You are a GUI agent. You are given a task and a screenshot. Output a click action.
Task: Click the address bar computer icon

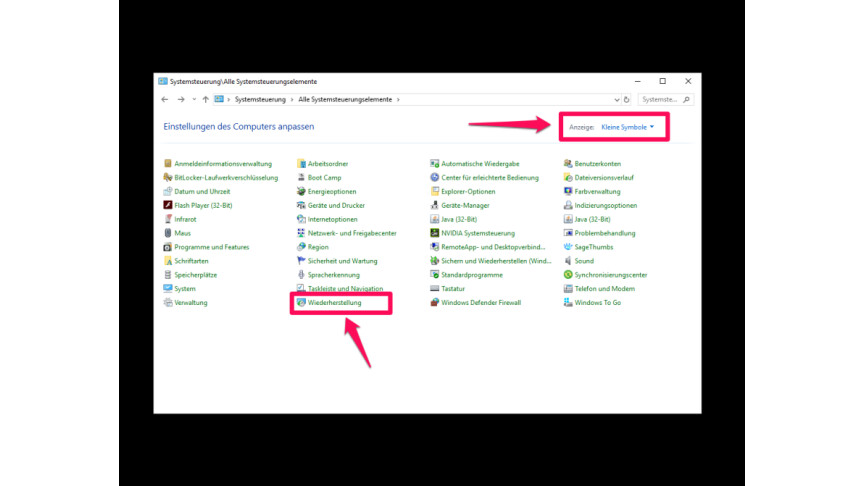219,99
